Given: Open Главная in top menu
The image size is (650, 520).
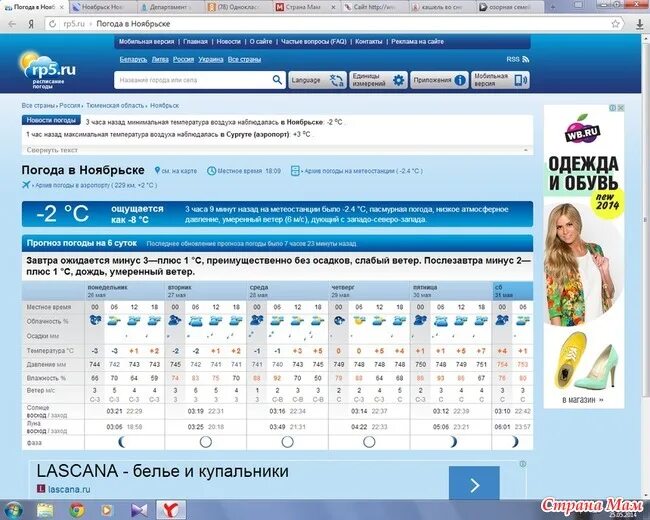Looking at the screenshot, I should pos(195,41).
